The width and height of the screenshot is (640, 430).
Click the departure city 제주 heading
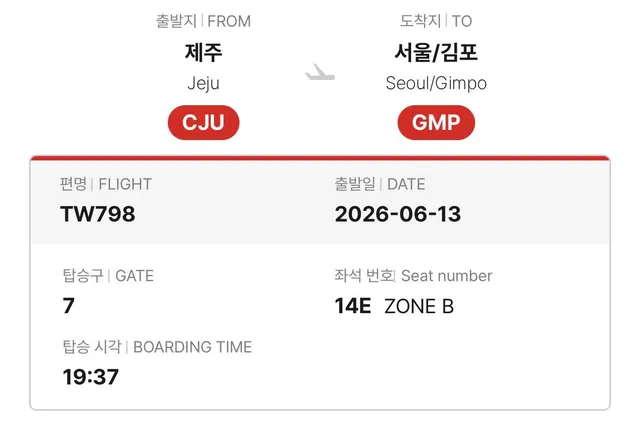pos(203,52)
